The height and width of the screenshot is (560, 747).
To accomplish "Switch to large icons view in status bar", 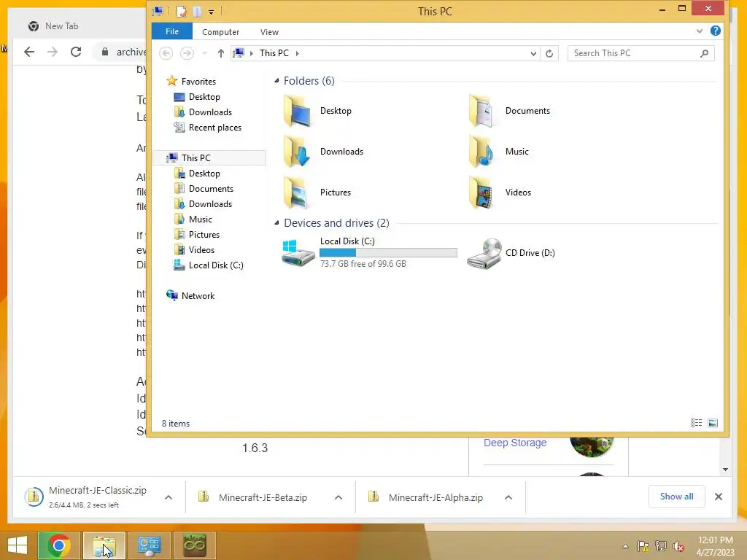I will pos(713,423).
